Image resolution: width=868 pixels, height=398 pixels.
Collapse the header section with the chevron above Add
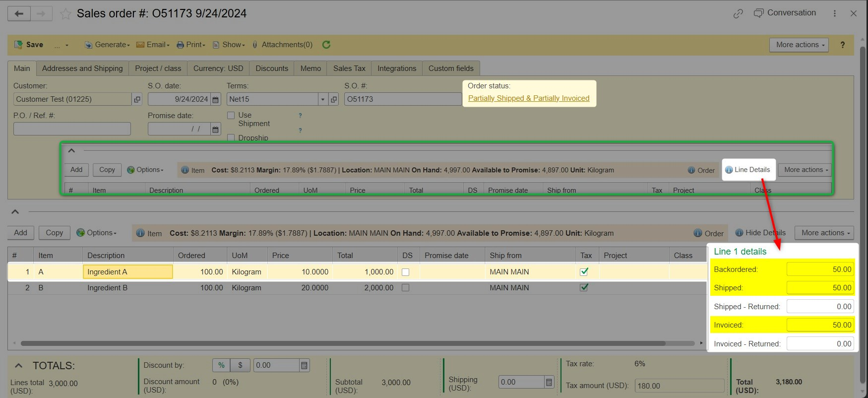click(15, 212)
